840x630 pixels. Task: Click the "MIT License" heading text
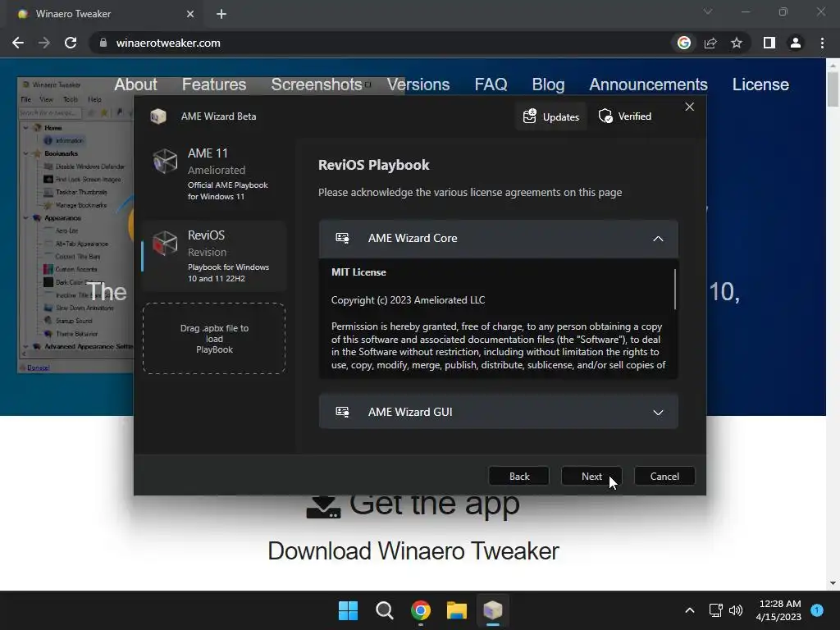pos(358,272)
